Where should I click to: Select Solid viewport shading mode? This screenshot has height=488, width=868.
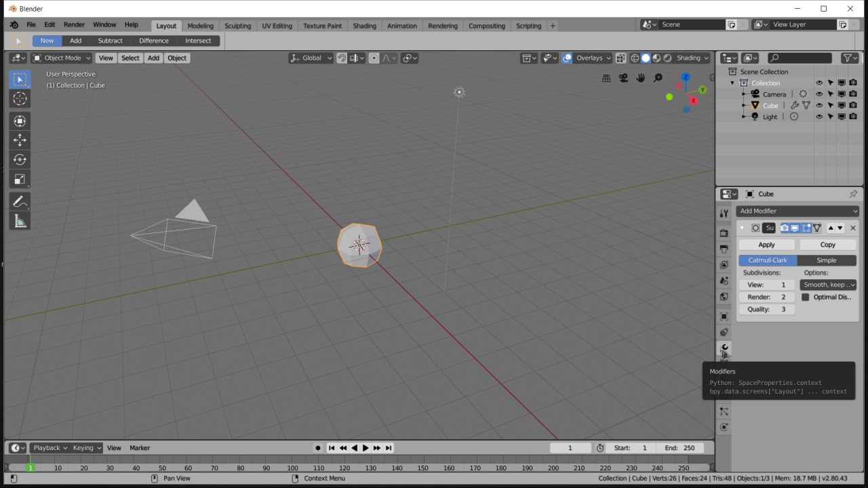click(646, 58)
